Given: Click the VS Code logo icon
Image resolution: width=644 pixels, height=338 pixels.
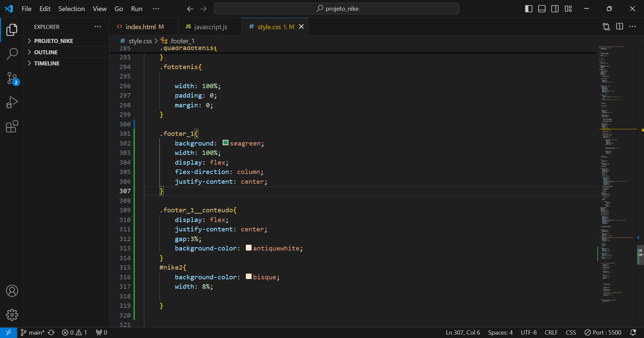Looking at the screenshot, I should pyautogui.click(x=9, y=9).
